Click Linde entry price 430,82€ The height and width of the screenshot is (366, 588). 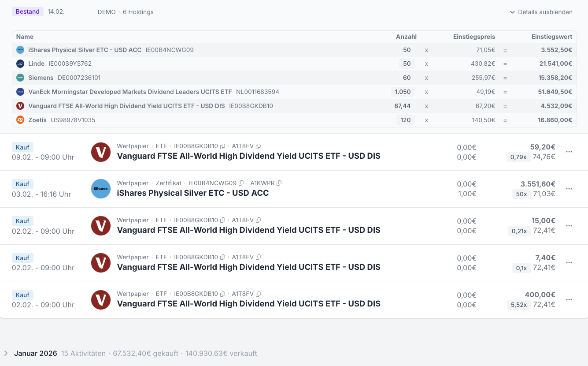click(x=483, y=63)
